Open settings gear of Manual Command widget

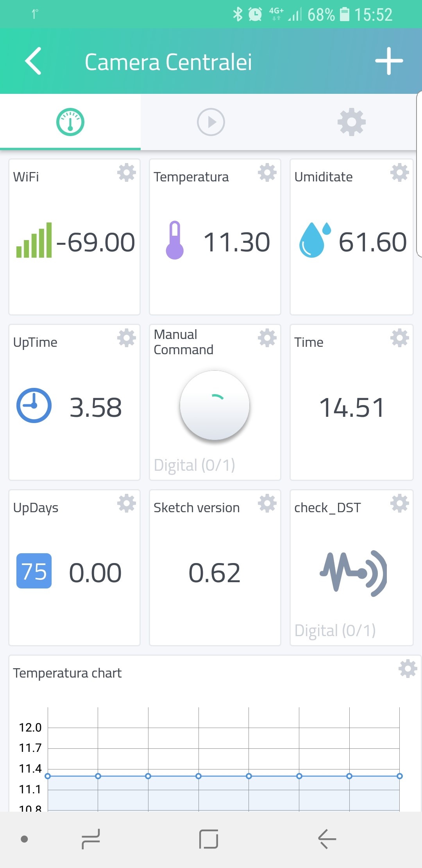pos(267,338)
